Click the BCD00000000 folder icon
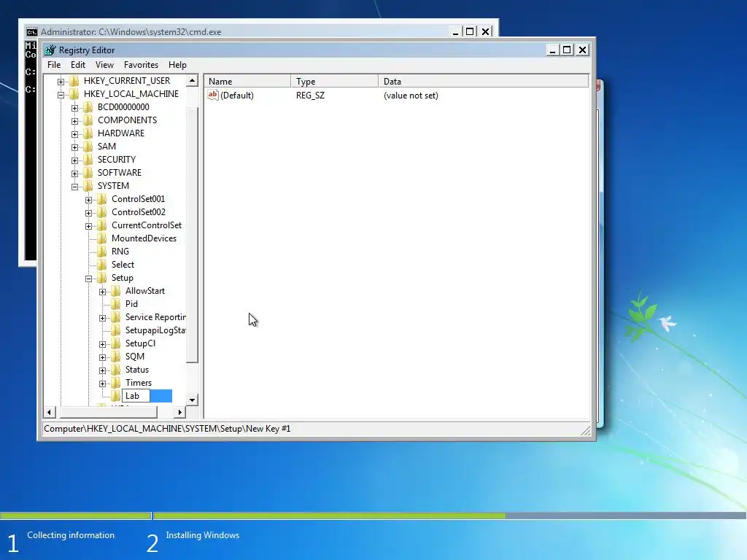This screenshot has height=560, width=747. [88, 106]
